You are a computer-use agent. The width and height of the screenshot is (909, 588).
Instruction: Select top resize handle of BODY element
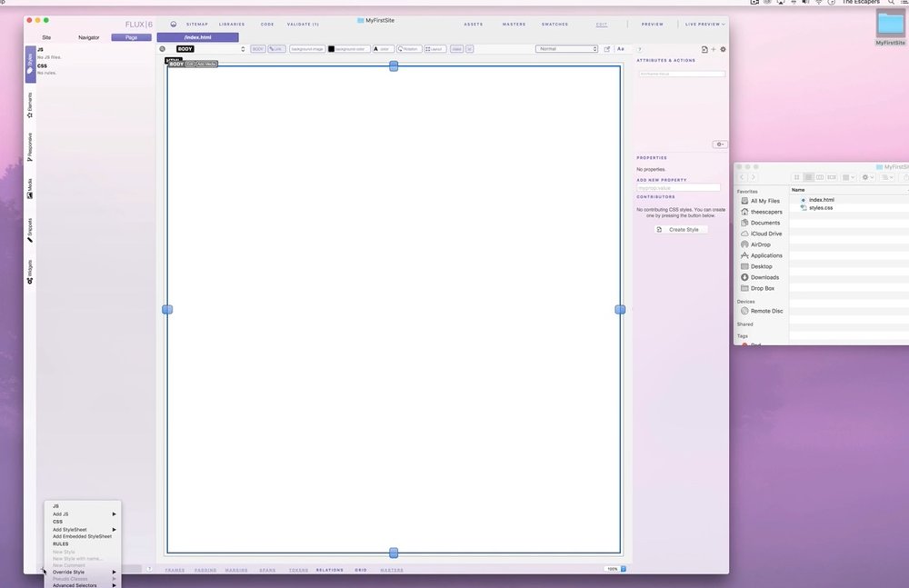(x=394, y=66)
